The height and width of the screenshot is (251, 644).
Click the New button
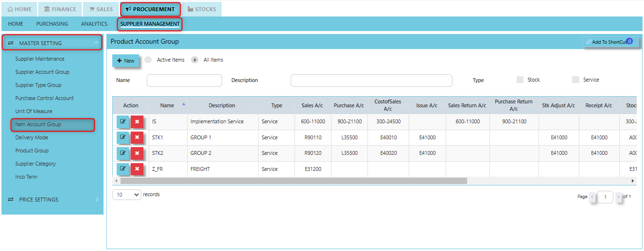tap(125, 61)
